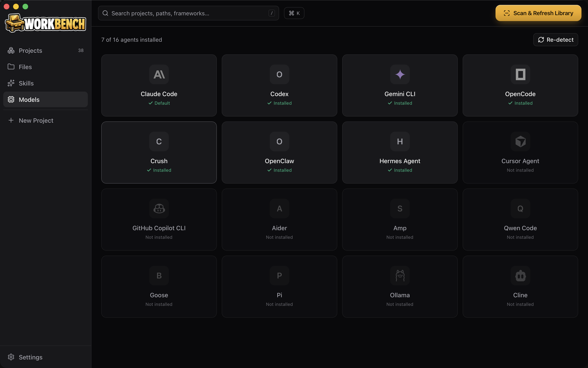Go to the Skills section

(45, 83)
